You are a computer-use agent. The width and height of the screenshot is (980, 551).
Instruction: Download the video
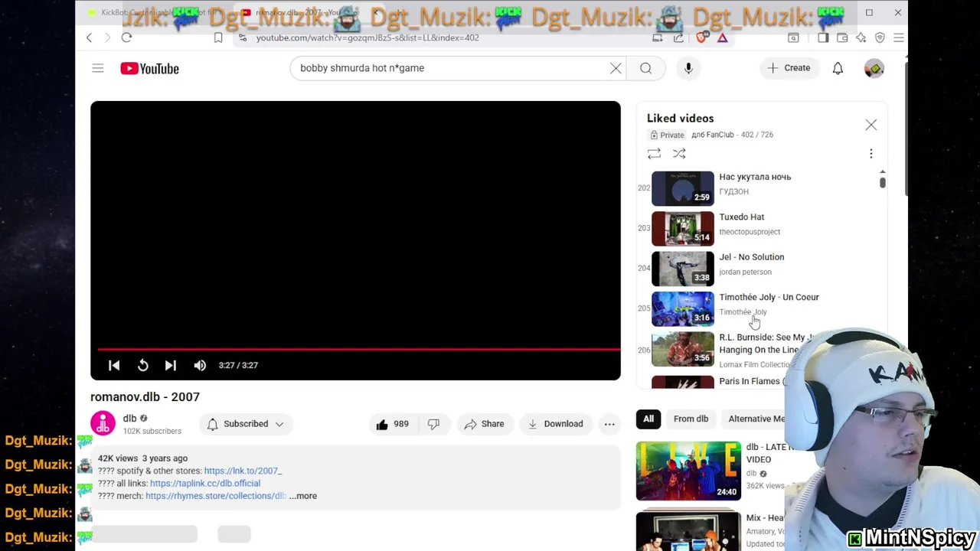[x=555, y=424]
